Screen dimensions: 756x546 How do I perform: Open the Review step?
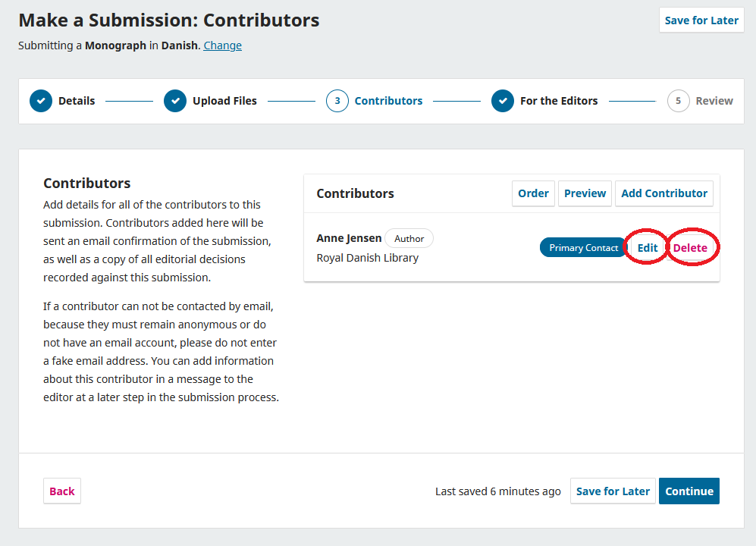pyautogui.click(x=714, y=101)
